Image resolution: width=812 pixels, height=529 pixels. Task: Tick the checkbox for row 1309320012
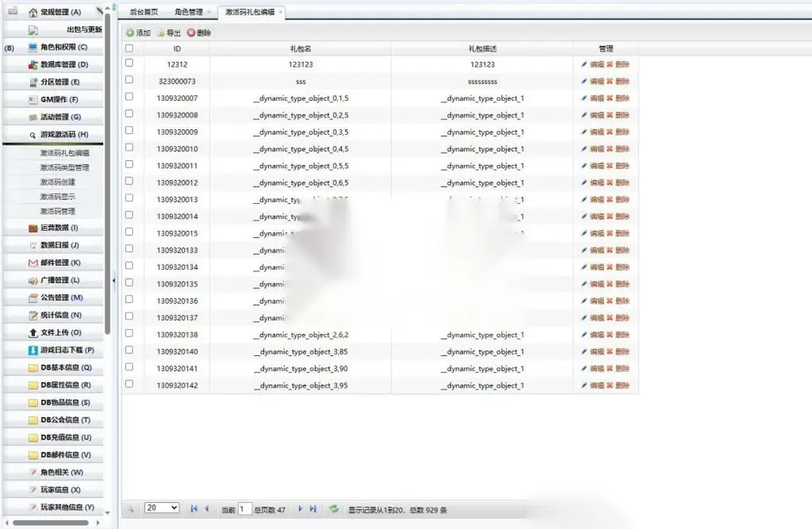(x=129, y=181)
